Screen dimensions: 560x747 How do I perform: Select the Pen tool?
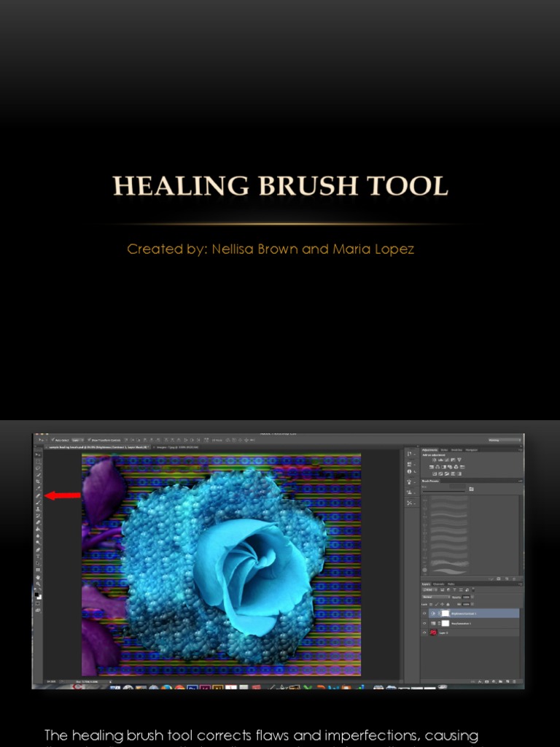(x=38, y=550)
